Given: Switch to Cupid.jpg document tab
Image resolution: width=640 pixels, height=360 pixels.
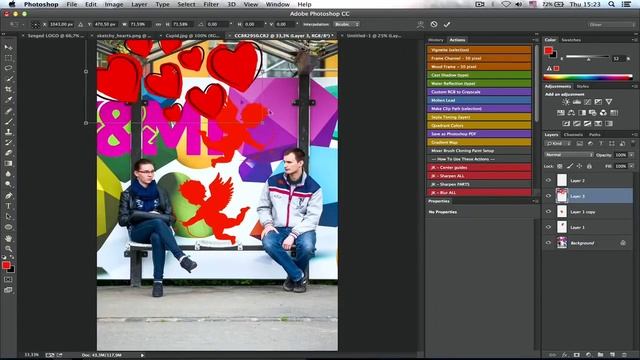Looking at the screenshot, I should [x=192, y=36].
